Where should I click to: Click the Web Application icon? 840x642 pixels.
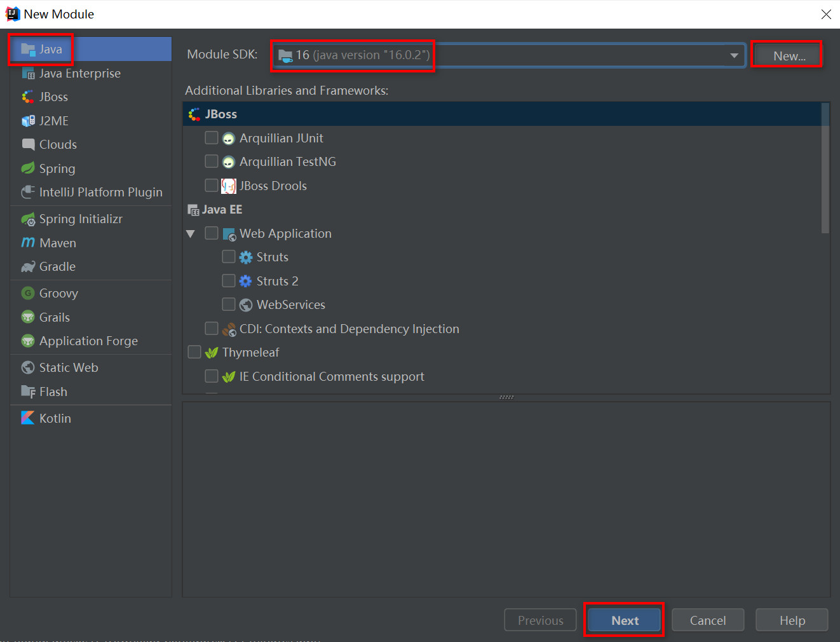click(x=229, y=234)
